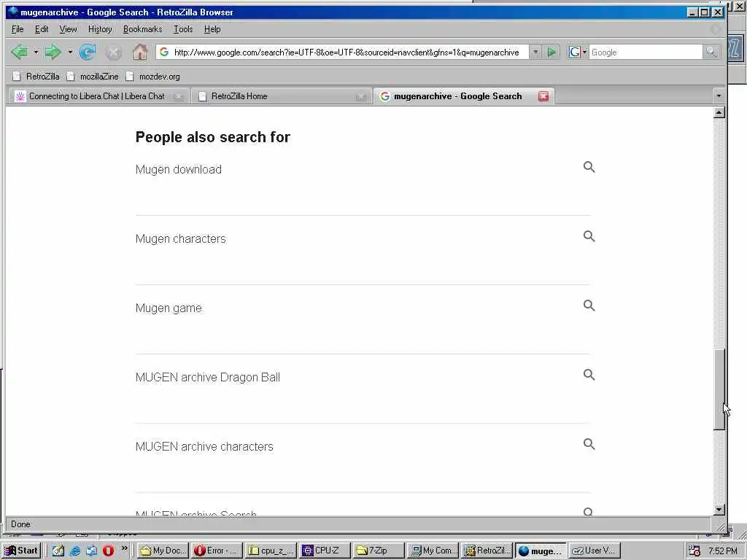747x560 pixels.
Task: Click the greyed Stop loading button
Action: pos(113,52)
